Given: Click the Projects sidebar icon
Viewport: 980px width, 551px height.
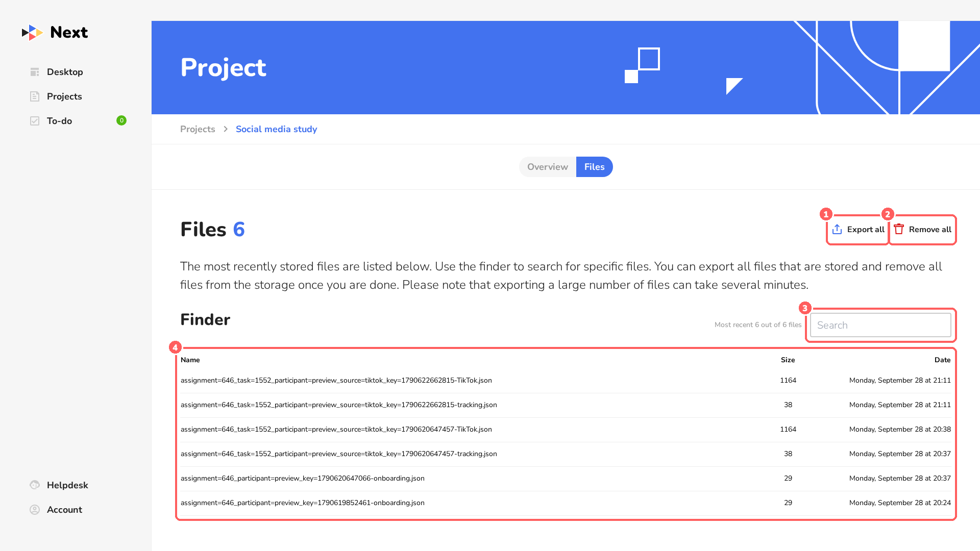Looking at the screenshot, I should 35,96.
